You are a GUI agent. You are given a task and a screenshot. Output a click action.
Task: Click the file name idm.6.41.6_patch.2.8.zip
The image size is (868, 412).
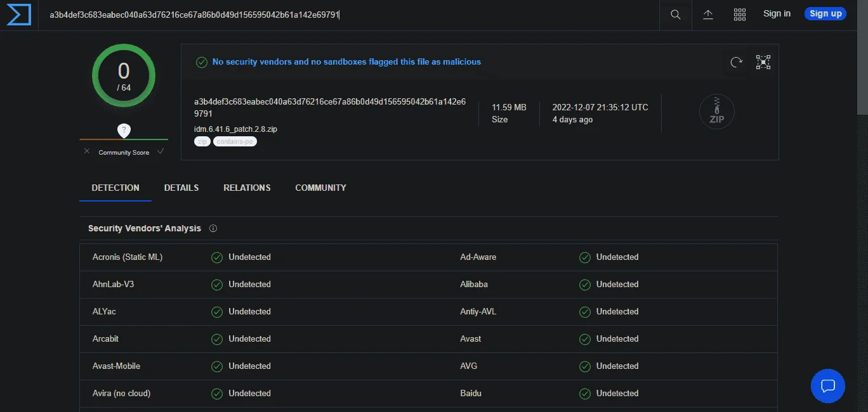(235, 129)
